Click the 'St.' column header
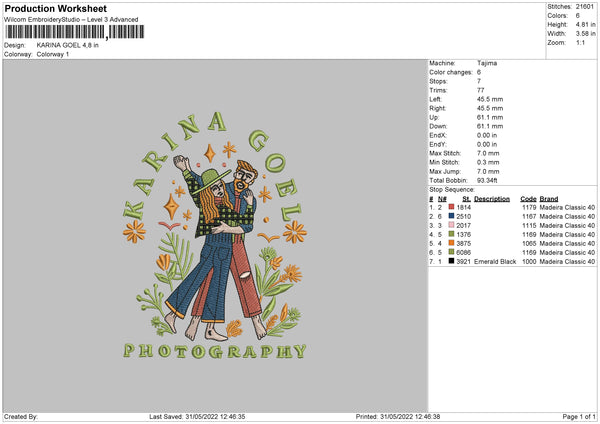The width and height of the screenshot is (600, 424). click(x=466, y=199)
